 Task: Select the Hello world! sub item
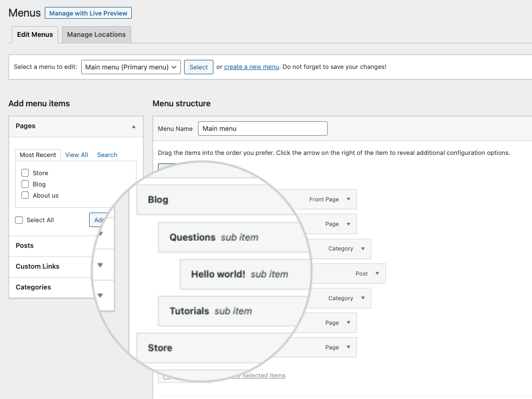click(246, 275)
